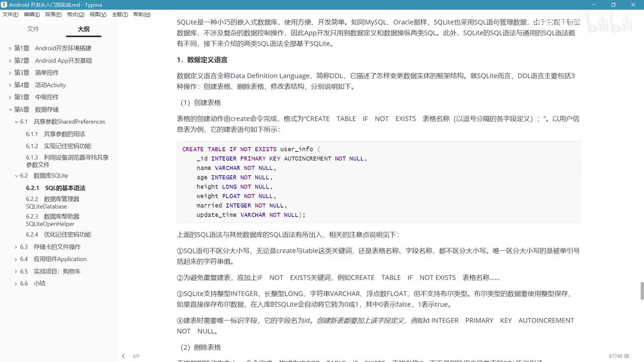Click the code line age INTEGER NOT NULL
644x362 pixels.
pyautogui.click(x=235, y=177)
